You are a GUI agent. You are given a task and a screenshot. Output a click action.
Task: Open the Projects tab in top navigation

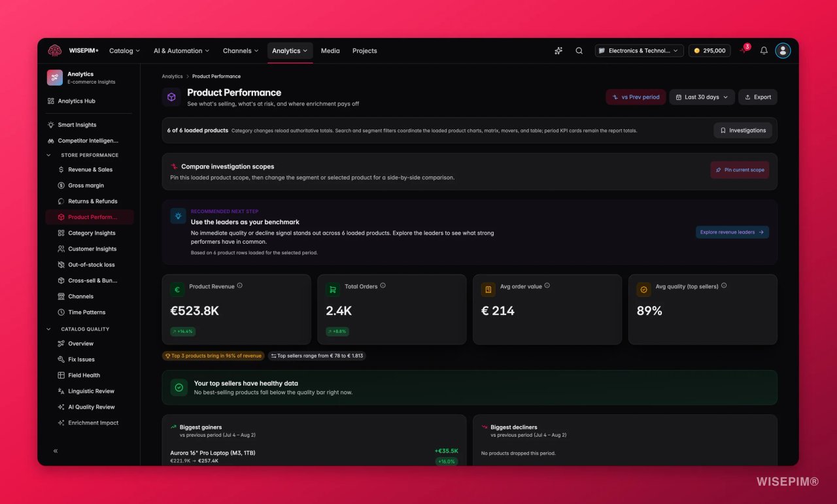click(x=365, y=51)
